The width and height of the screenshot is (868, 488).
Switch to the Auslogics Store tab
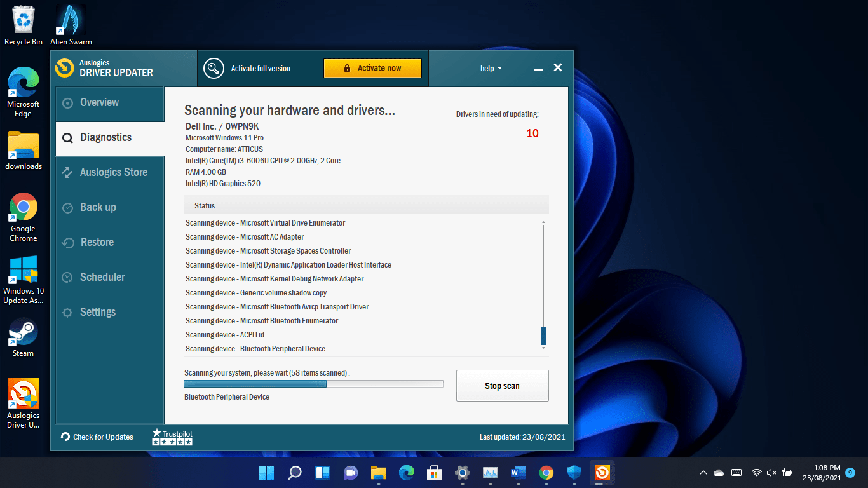point(109,172)
